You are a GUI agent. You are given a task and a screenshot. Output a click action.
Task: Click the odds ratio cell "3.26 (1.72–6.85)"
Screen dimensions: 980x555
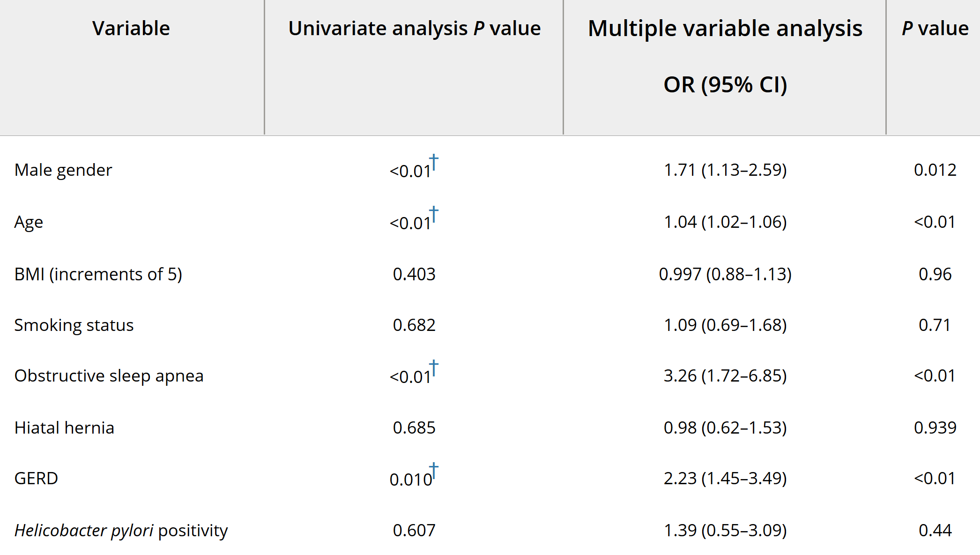click(x=725, y=376)
